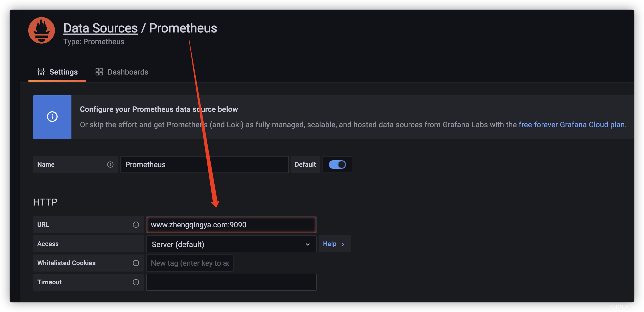The width and height of the screenshot is (644, 312).
Task: Click the 'Type: Prometheus' subtitle text
Action: pos(94,42)
